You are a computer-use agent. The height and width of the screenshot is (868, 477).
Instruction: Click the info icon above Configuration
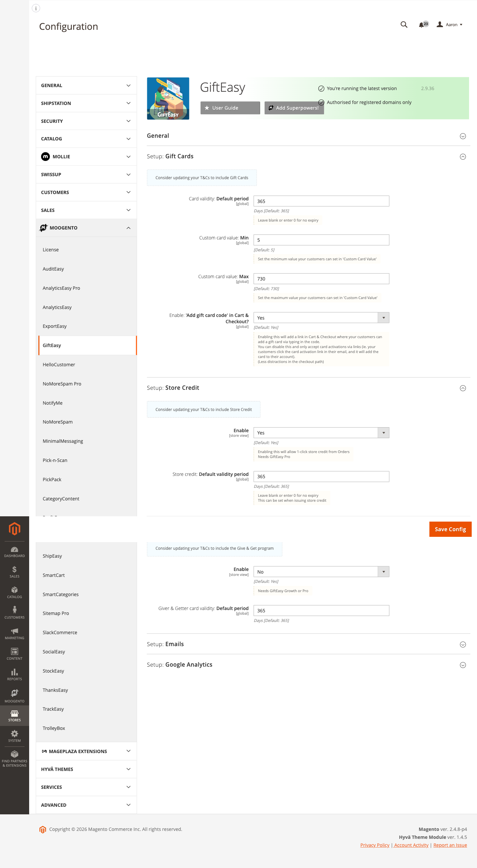36,8
